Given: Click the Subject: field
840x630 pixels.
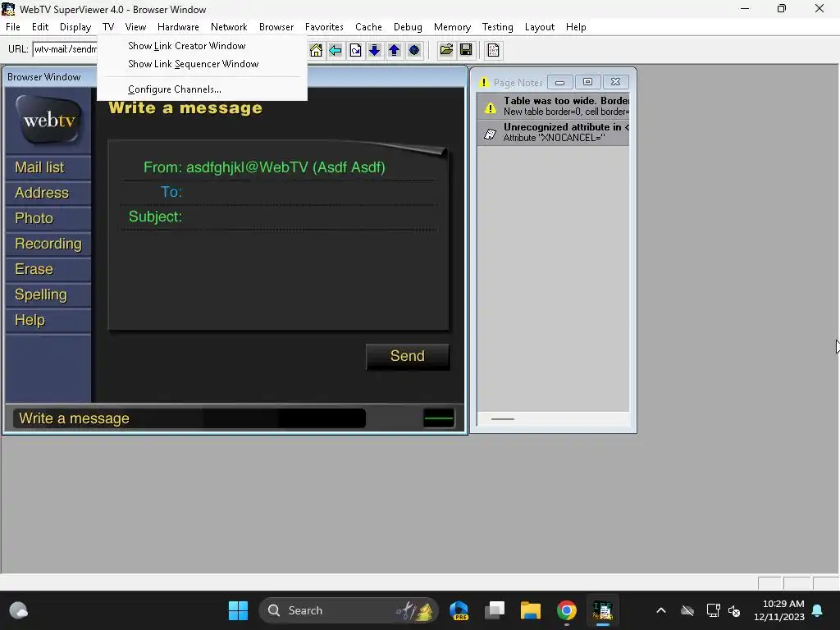Looking at the screenshot, I should tap(311, 217).
